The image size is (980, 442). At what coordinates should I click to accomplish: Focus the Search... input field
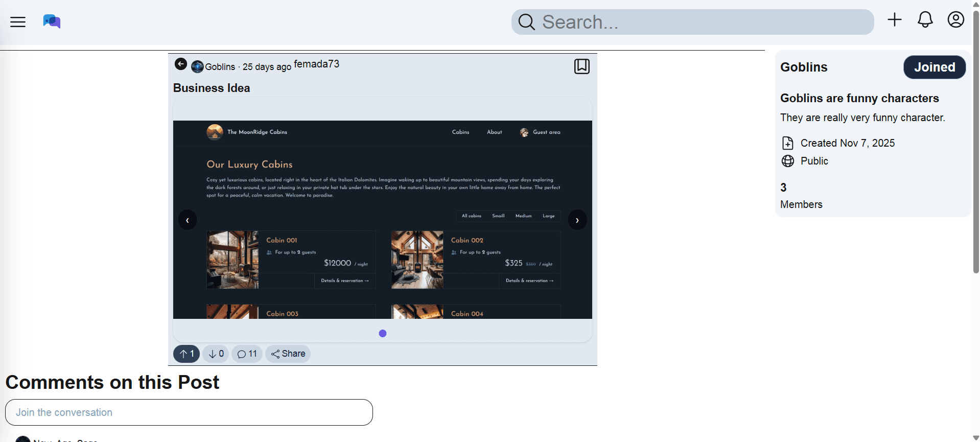click(692, 22)
